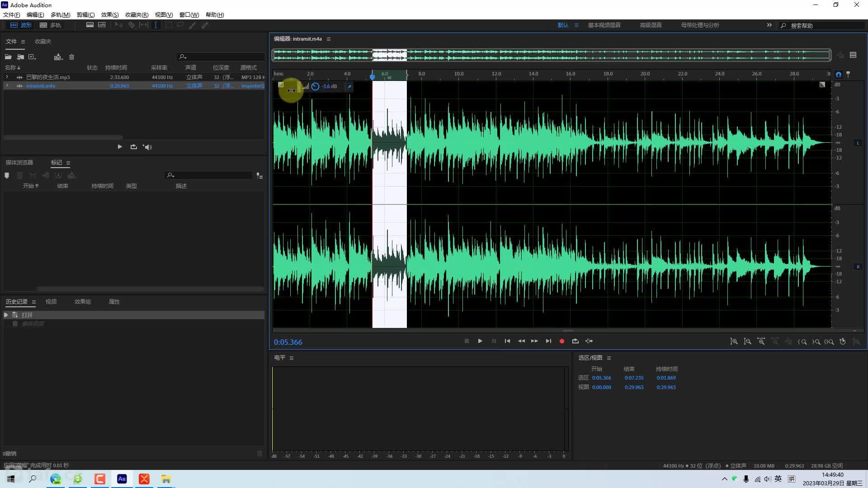Open Insert into Multitrack dropdown
The image size is (868, 488).
coord(58,57)
